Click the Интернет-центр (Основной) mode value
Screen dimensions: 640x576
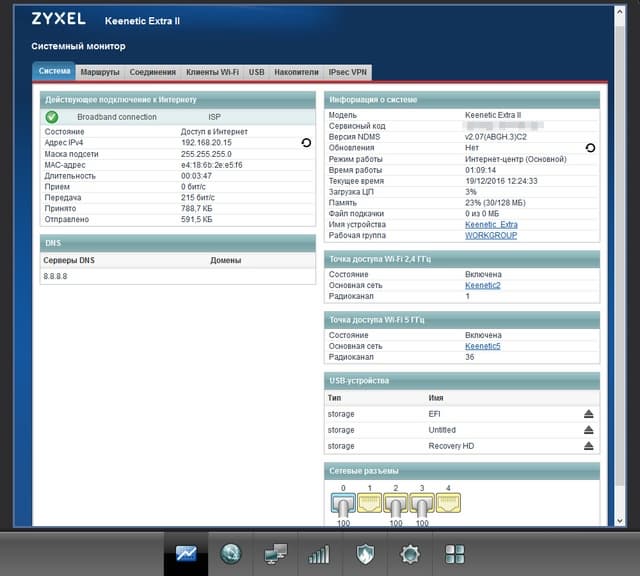pos(516,159)
